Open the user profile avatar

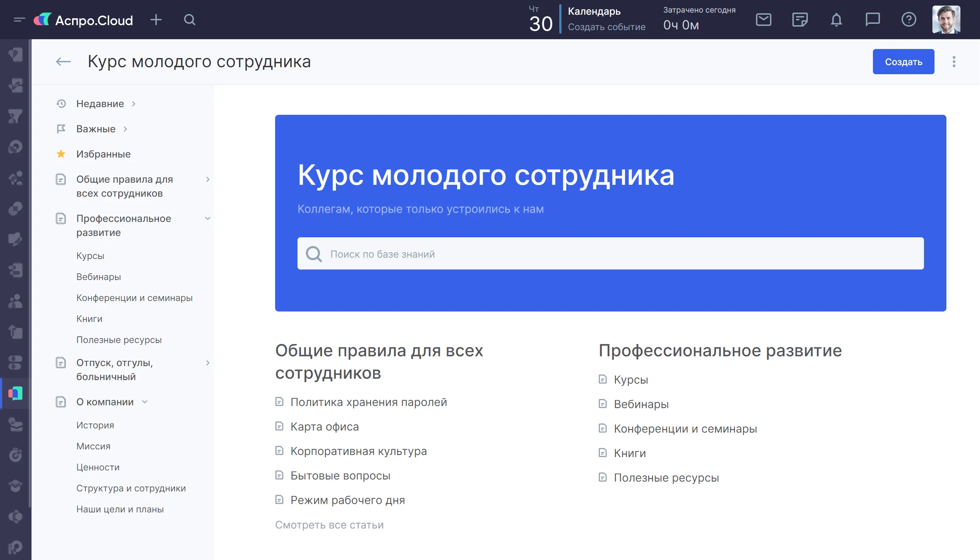click(946, 20)
